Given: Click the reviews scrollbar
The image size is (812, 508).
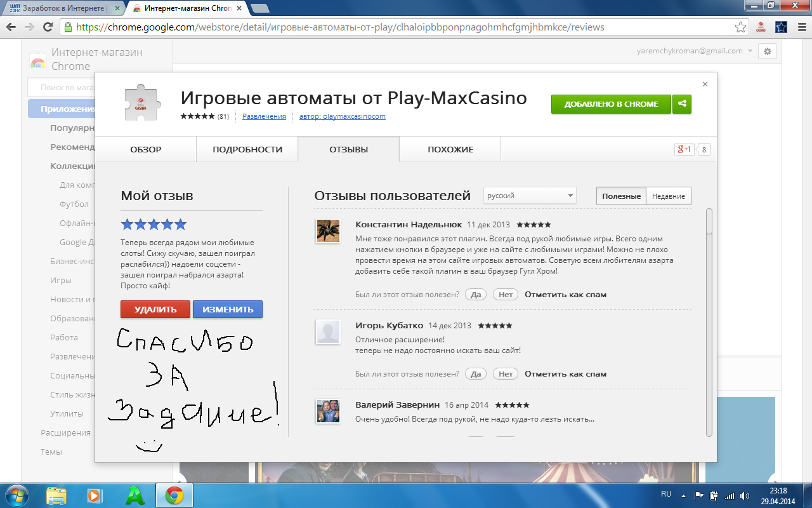Looking at the screenshot, I should pos(709,323).
